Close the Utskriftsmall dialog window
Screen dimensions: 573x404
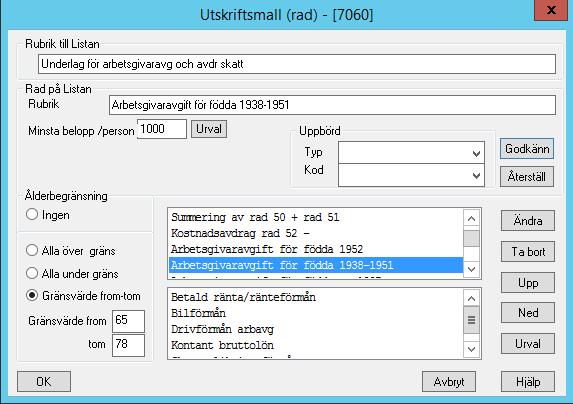tap(551, 10)
